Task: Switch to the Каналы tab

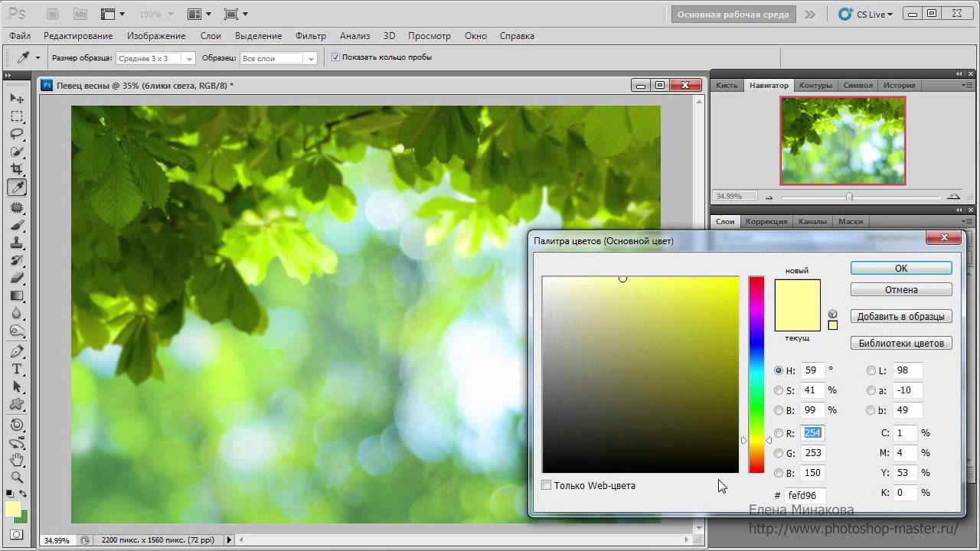Action: point(812,221)
